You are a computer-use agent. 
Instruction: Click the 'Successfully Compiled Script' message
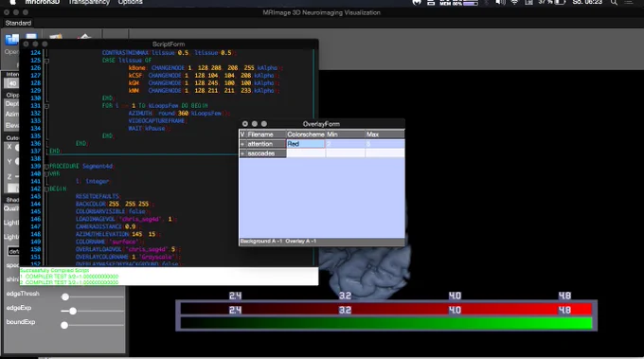click(54, 270)
